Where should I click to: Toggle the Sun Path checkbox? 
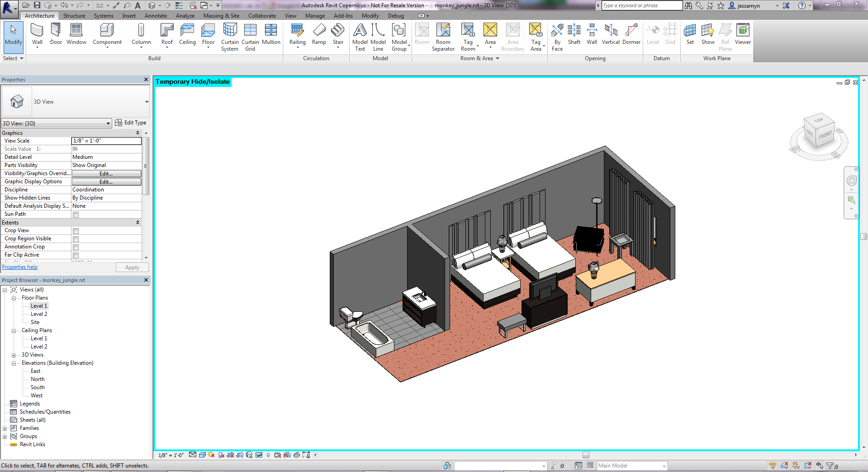point(76,215)
